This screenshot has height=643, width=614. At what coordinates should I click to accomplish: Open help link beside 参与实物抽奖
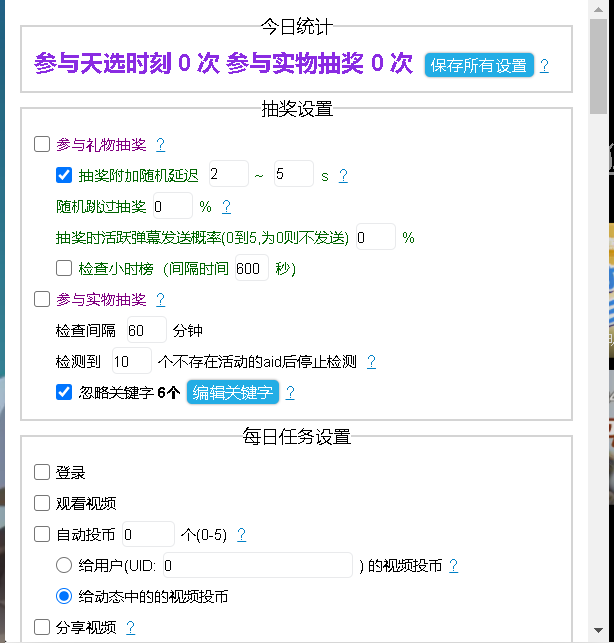160,300
